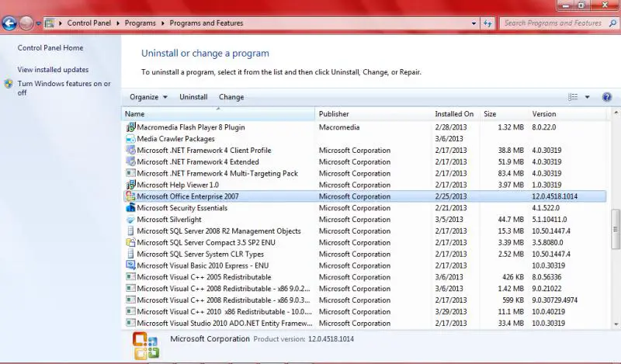The image size is (621, 364).
Task: Click Macromedia Flash Player 8 Plugin icon
Action: 130,127
